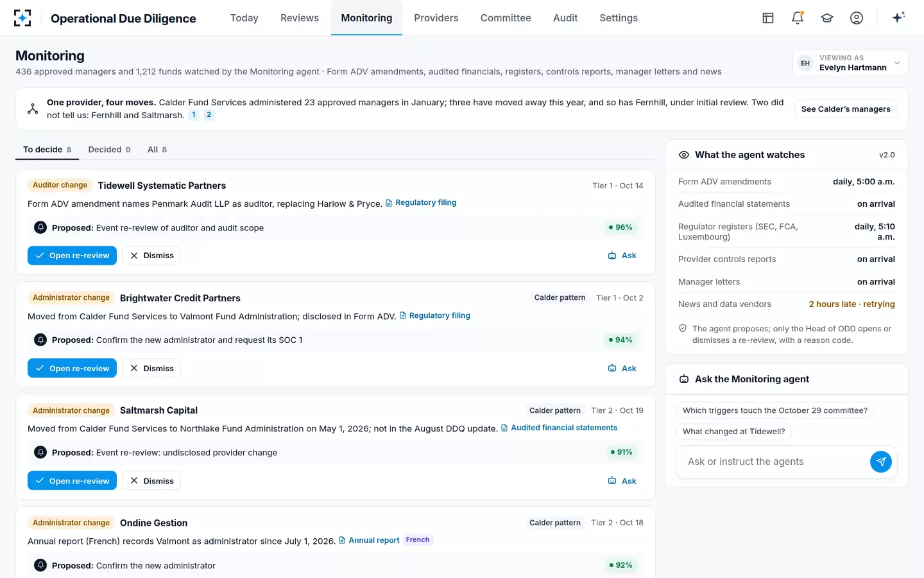Ask the agent about Brightwater Credit Partners
924x578 pixels.
[x=622, y=369]
